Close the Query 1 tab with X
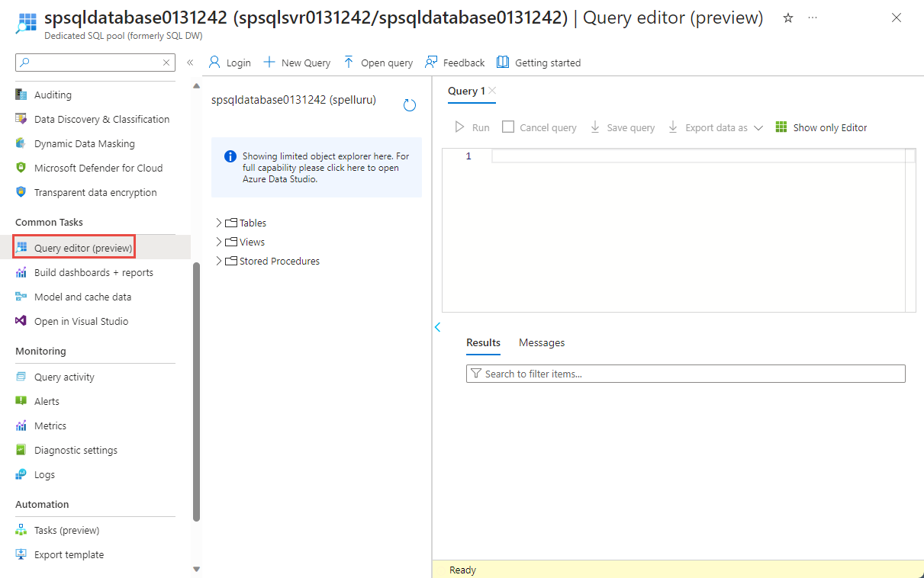The width and height of the screenshot is (924, 578). click(x=492, y=91)
